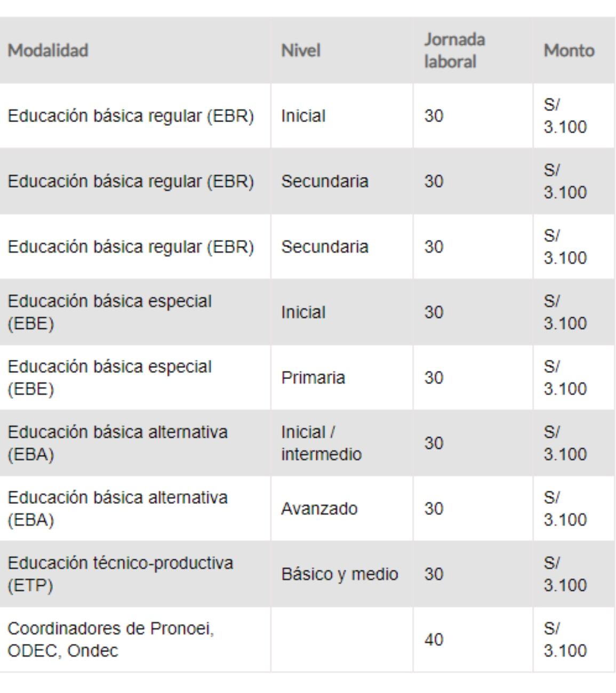
Task: Click the Inicial cell in the EBR row
Action: 303,116
